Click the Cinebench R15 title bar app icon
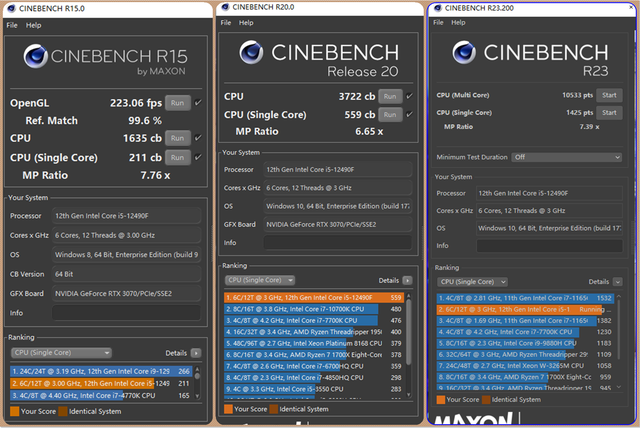Image resolution: width=640 pixels, height=428 pixels. tap(12, 9)
